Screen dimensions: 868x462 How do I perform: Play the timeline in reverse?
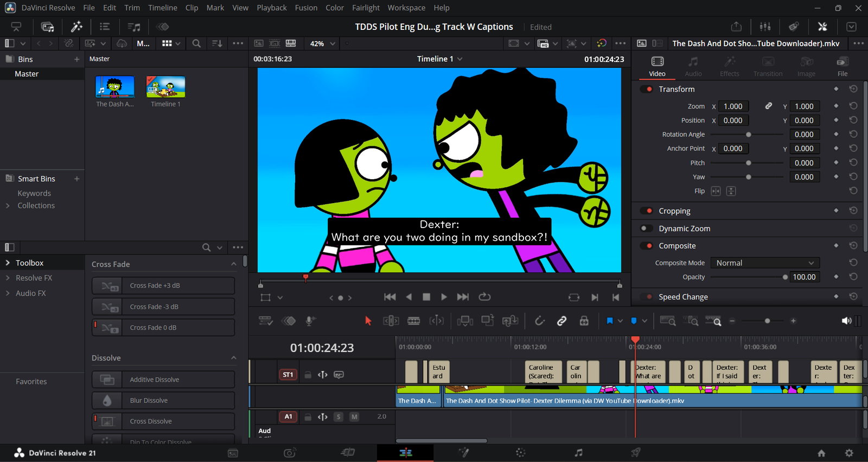(409, 297)
